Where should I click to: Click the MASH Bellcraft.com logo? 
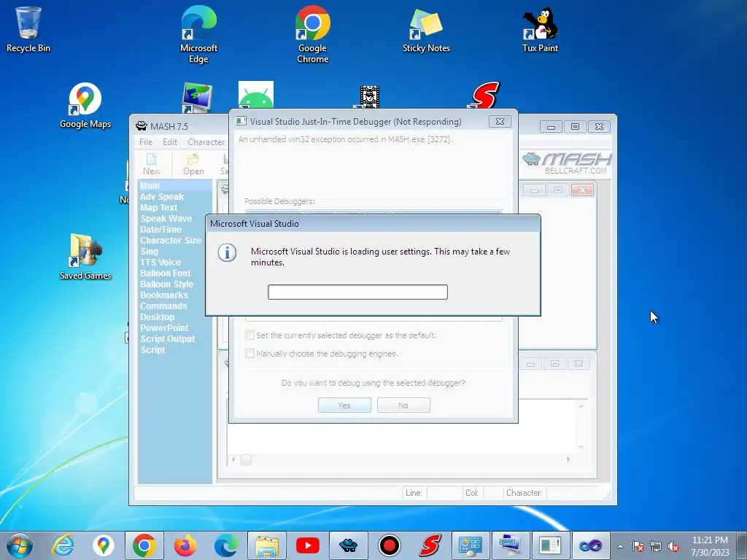567,163
